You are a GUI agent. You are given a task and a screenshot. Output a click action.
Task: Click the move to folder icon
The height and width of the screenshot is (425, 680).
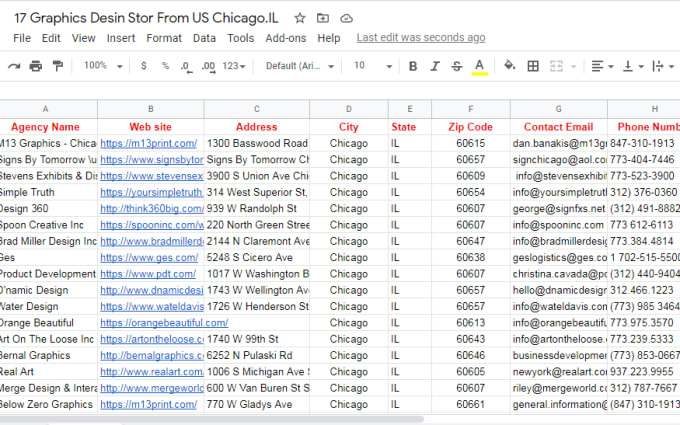(x=323, y=18)
